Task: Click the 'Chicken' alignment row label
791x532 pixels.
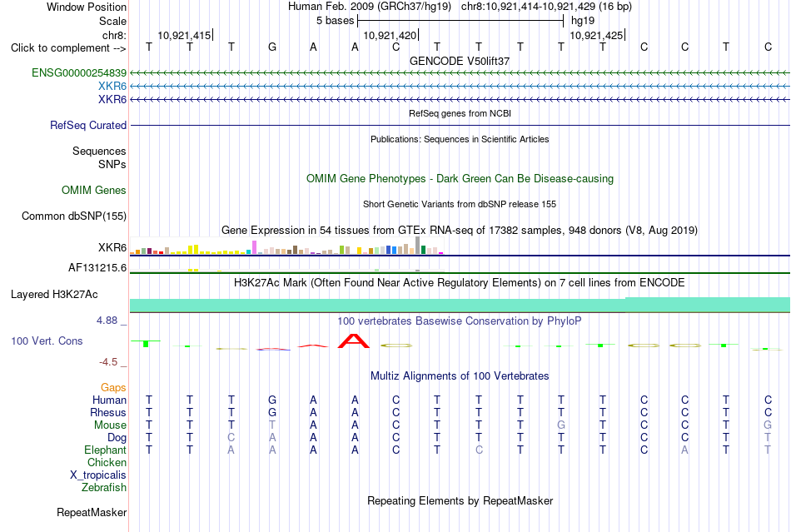Action: (107, 462)
